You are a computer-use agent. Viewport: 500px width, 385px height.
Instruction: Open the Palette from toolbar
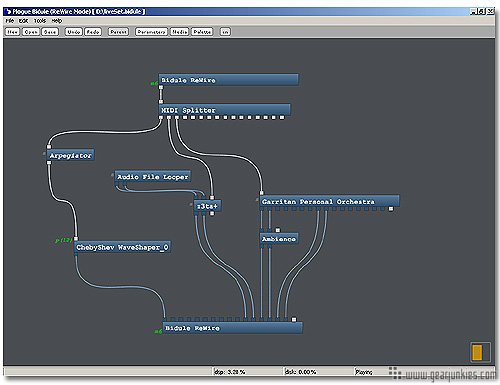(202, 32)
